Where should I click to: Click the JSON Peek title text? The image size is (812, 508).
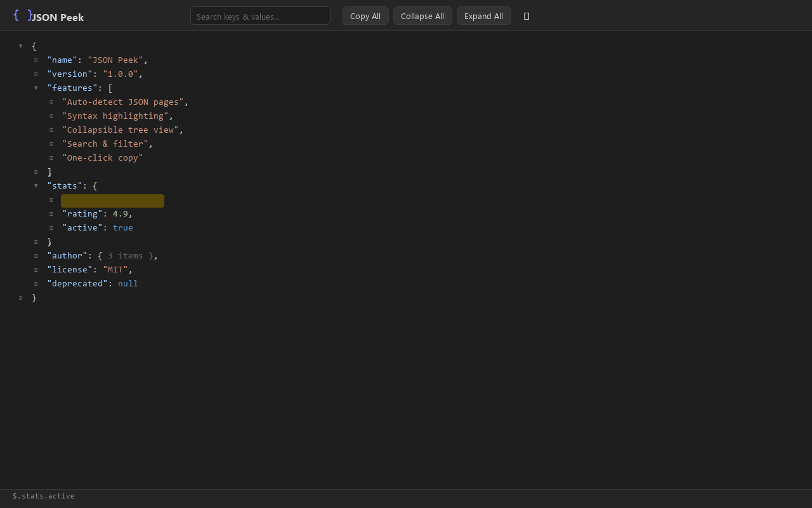tap(58, 17)
